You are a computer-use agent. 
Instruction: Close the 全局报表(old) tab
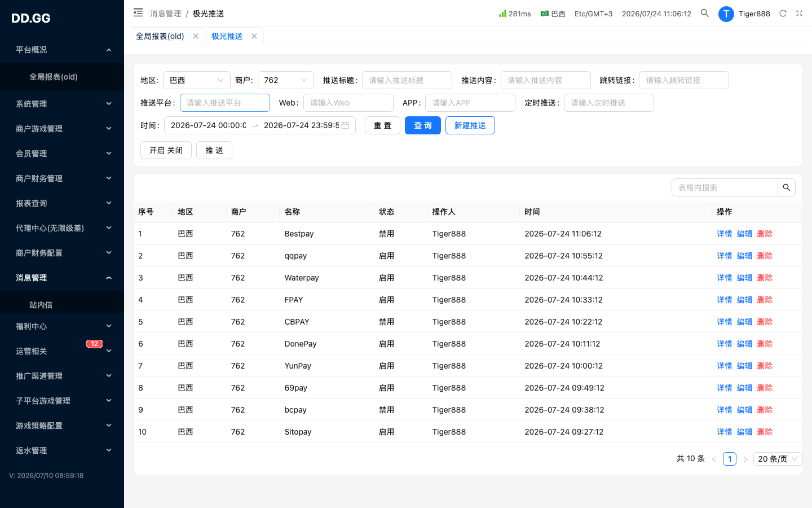[196, 36]
